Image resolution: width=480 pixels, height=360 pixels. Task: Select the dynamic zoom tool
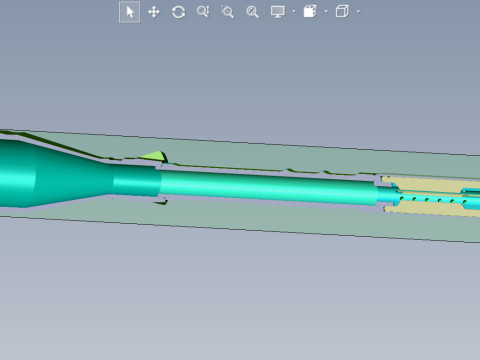coord(203,12)
